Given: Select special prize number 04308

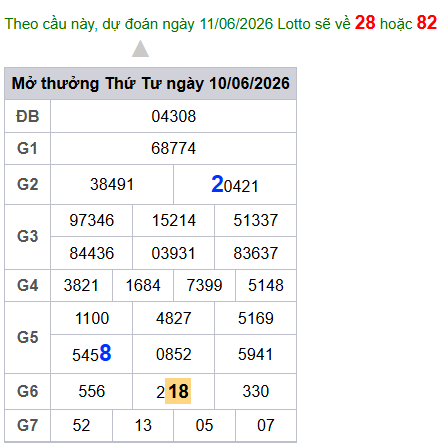Looking at the screenshot, I should tap(173, 116).
